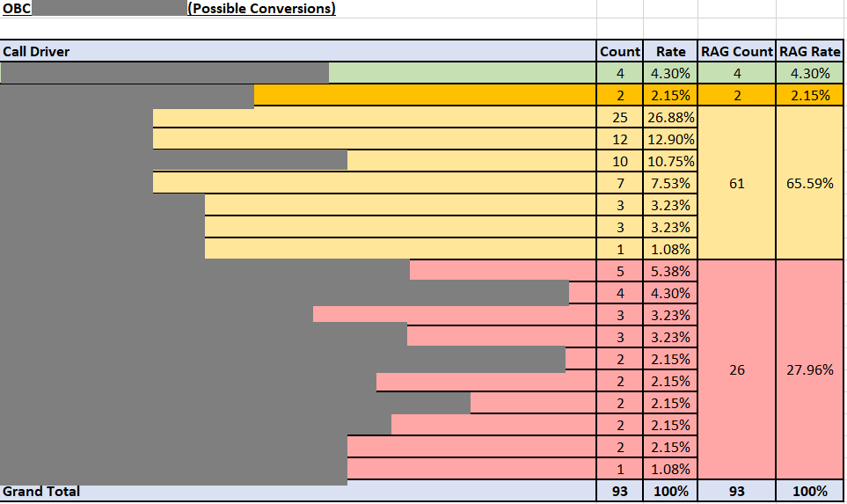Click the 'Rate' column header cell
847x504 pixels.
click(x=670, y=51)
